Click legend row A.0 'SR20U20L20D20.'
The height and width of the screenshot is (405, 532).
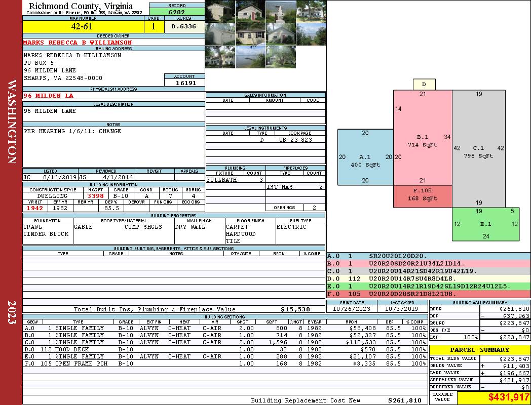click(429, 256)
